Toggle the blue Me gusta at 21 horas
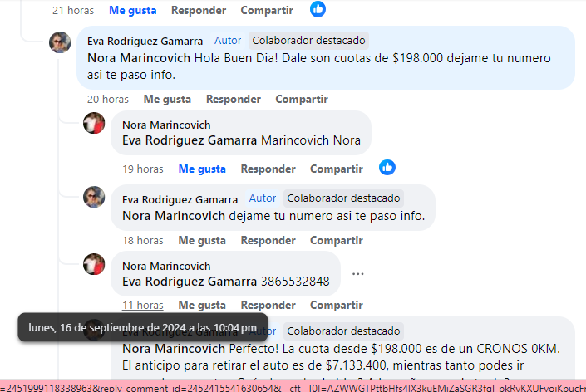Image resolution: width=586 pixels, height=392 pixels. point(133,11)
